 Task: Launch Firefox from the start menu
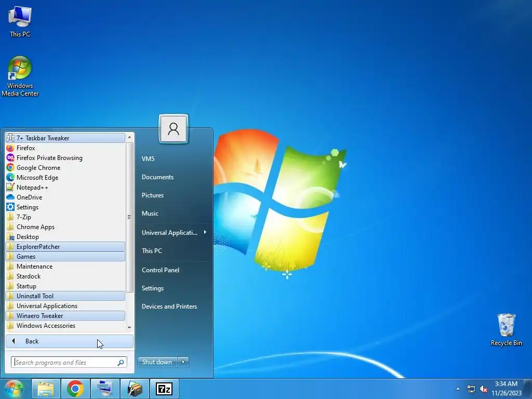pyautogui.click(x=65, y=148)
